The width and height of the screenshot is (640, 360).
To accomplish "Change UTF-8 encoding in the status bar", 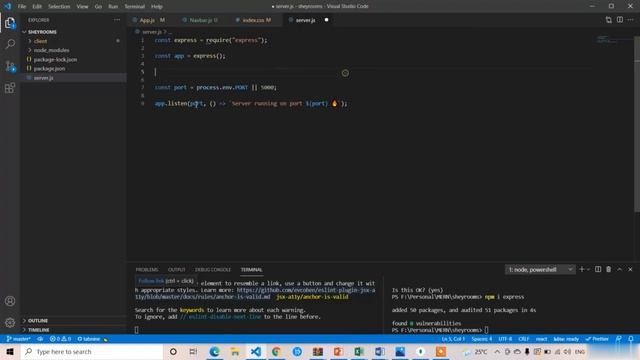I will (505, 339).
